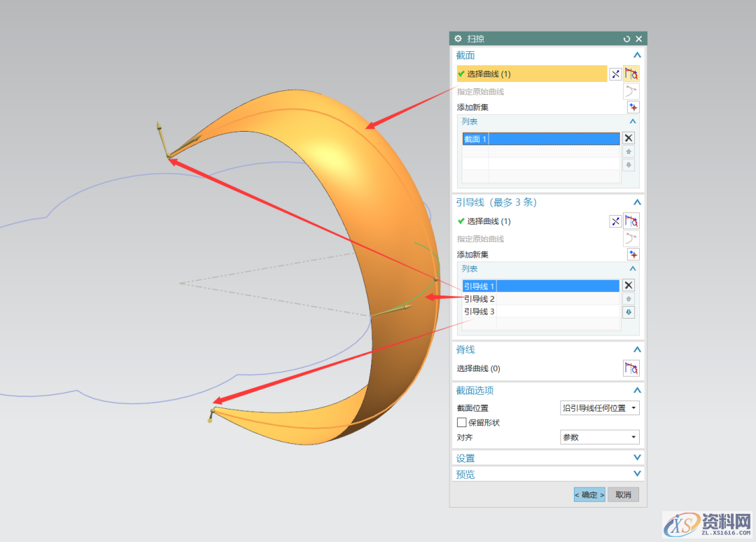Screen dimensions: 756x542
Task: Click reverse direction icon in 截面 section
Action: [615, 74]
